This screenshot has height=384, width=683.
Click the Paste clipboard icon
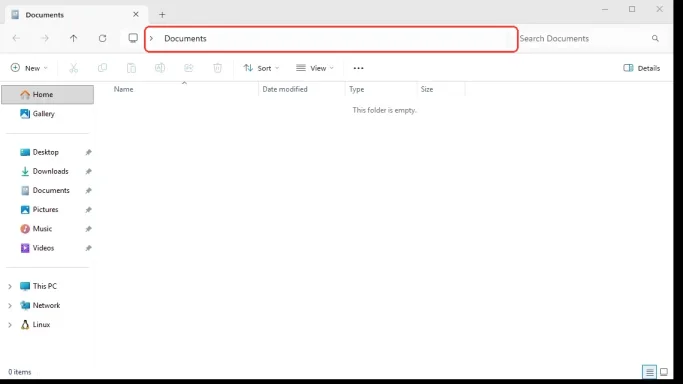point(131,68)
